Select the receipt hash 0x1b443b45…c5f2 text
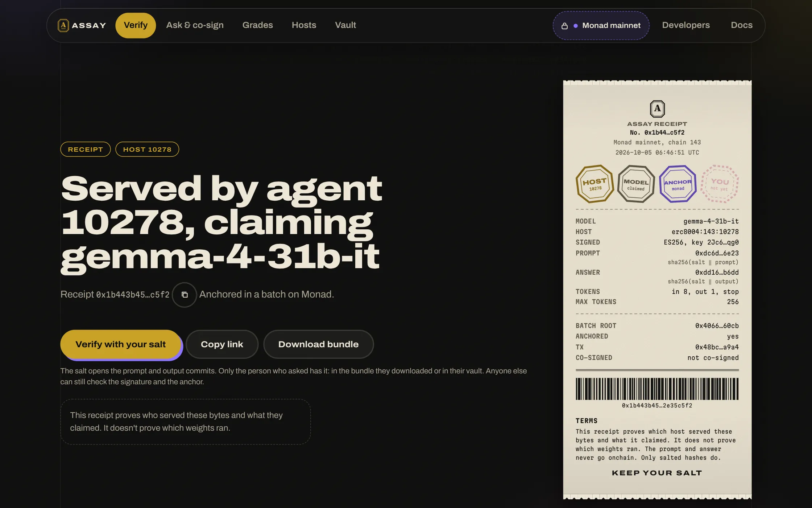The image size is (812, 508). (x=133, y=295)
